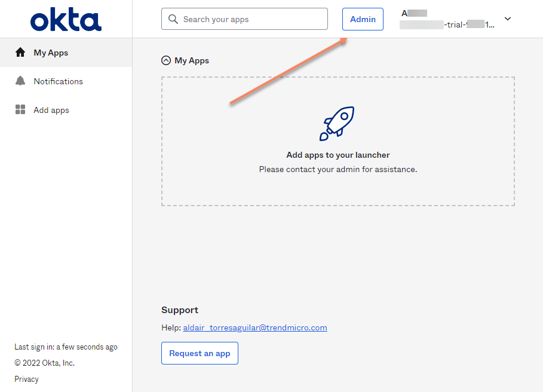Click the Request an app button
This screenshot has width=543, height=392.
tap(200, 353)
